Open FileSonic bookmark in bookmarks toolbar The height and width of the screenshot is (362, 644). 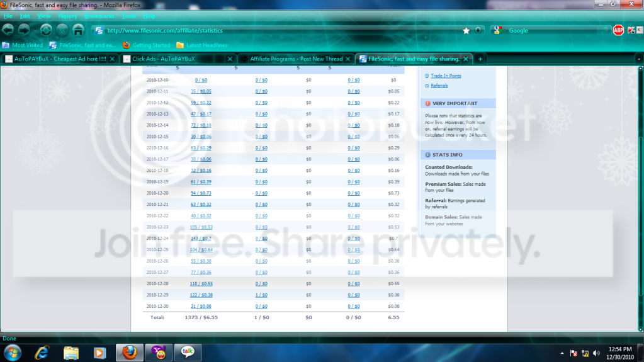click(82, 45)
